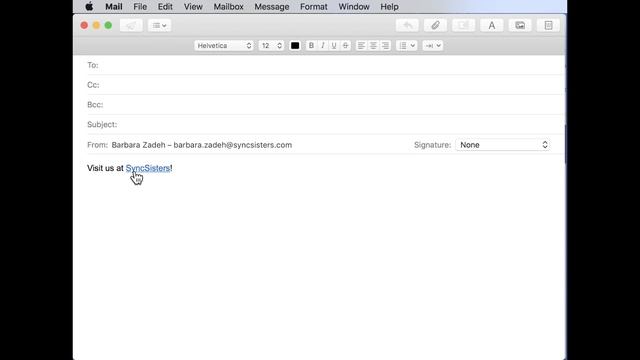Open the Format menu
Image resolution: width=640 pixels, height=360 pixels.
[313, 7]
